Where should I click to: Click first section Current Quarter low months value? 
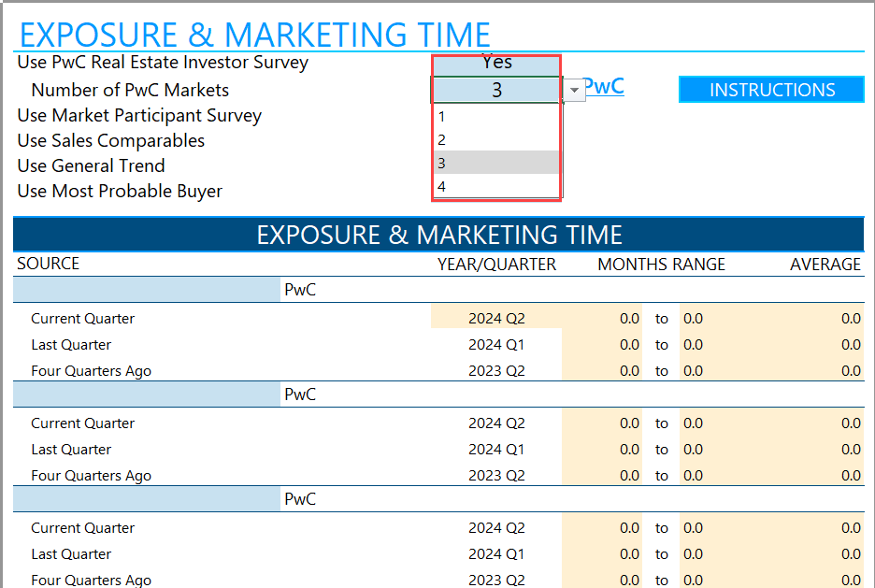(x=629, y=319)
